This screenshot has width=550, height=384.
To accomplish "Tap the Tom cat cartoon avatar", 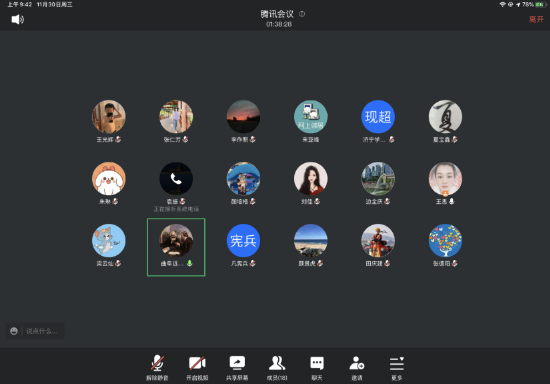I will tap(109, 241).
